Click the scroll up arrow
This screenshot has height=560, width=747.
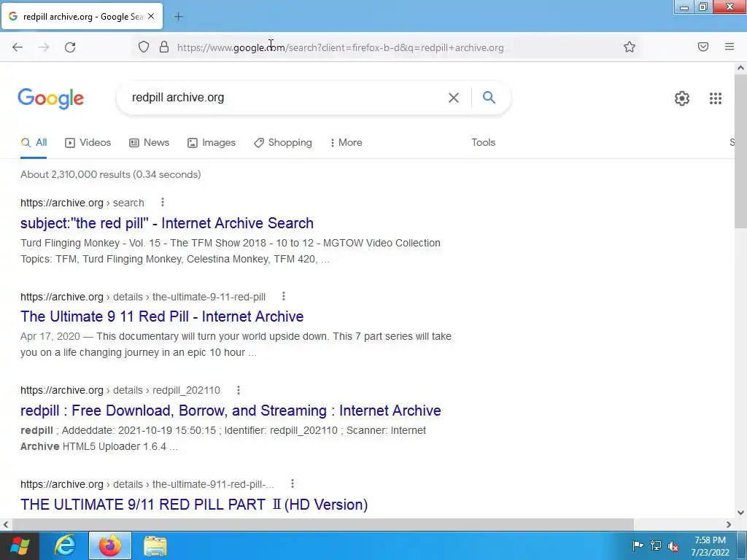point(740,68)
